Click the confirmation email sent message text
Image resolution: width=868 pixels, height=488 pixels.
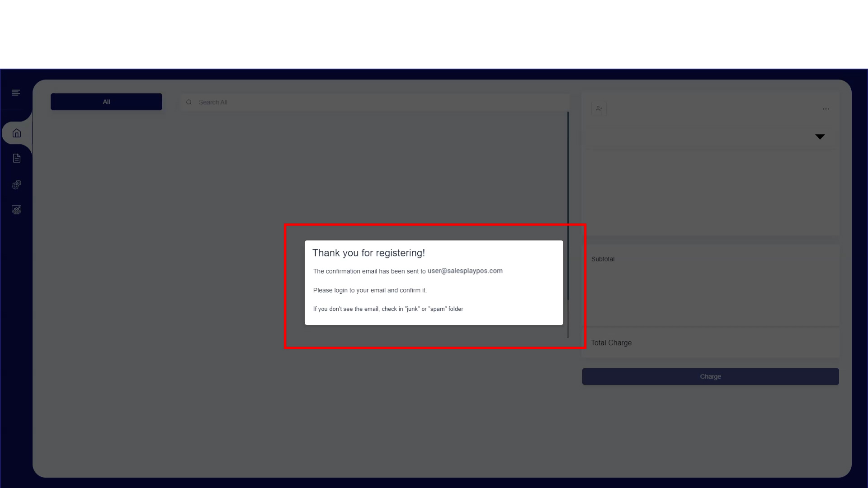[369, 271]
